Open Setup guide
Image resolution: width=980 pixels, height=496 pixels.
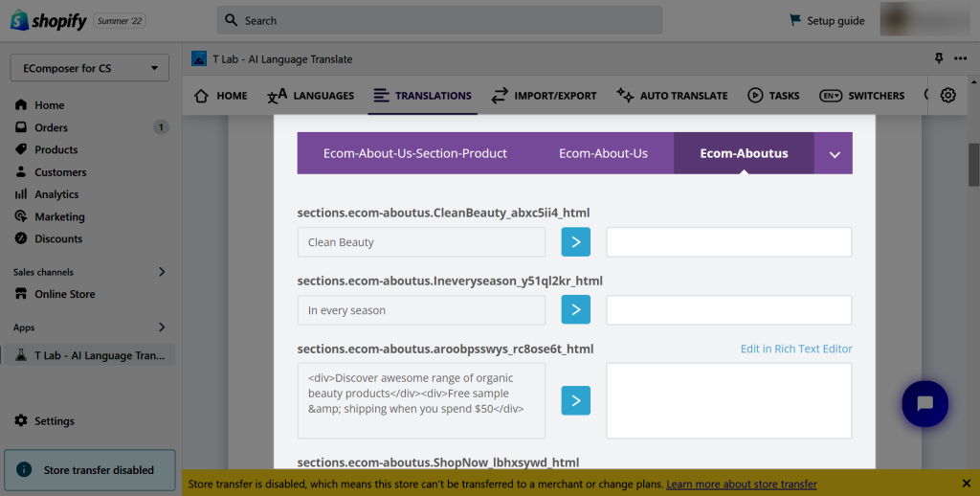pyautogui.click(x=827, y=21)
